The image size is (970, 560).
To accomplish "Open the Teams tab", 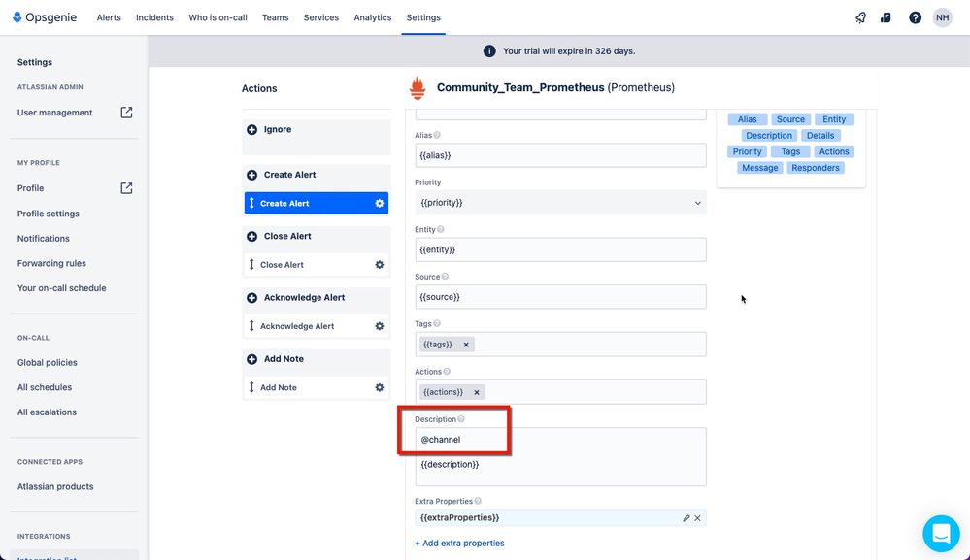I will tap(276, 17).
